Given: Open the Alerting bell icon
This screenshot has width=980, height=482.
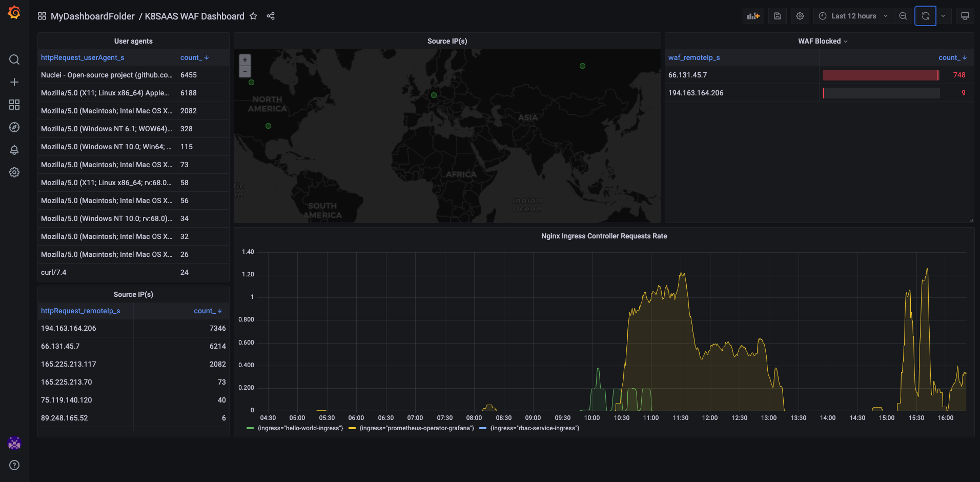Looking at the screenshot, I should click(x=14, y=150).
